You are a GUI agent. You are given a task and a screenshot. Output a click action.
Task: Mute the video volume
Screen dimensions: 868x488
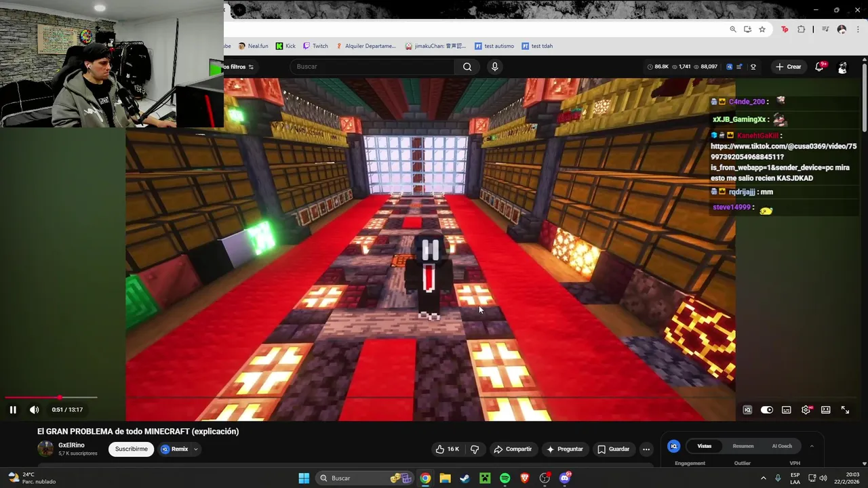point(35,409)
